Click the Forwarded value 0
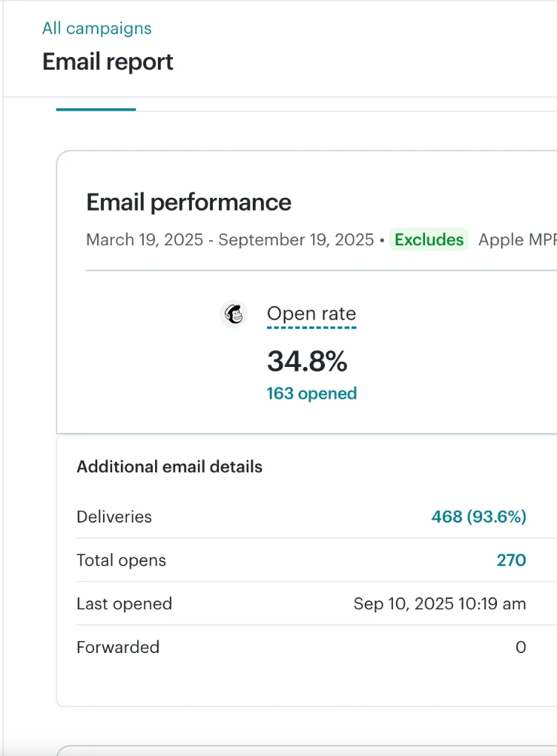 point(521,647)
